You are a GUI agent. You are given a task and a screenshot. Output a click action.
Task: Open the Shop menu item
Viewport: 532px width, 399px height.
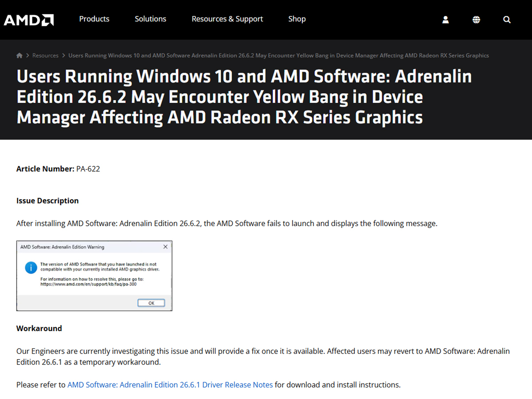[297, 19]
